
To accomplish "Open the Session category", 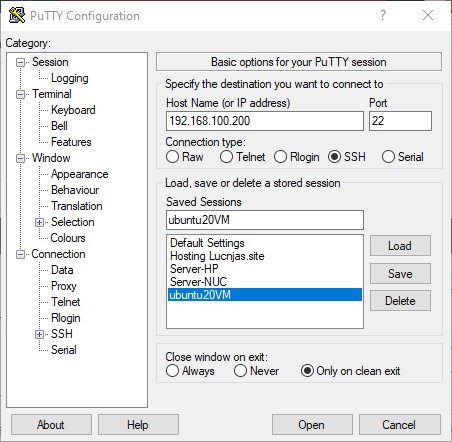I will (x=50, y=62).
